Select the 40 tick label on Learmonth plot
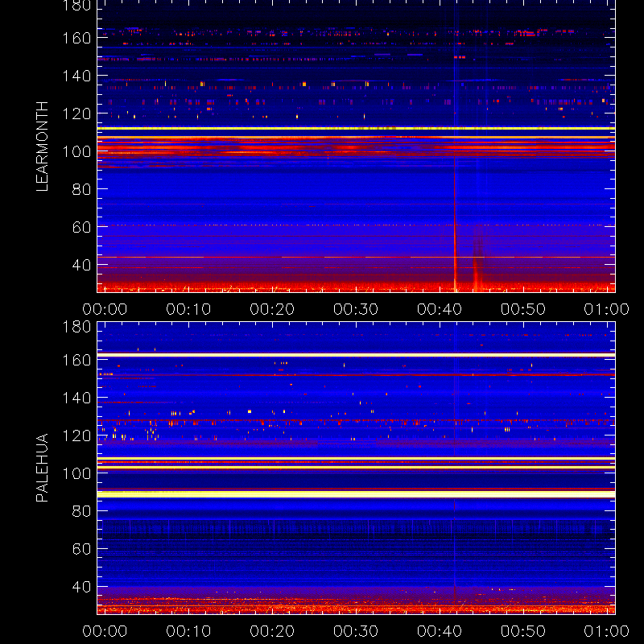This screenshot has height=644, width=644. pos(81,265)
